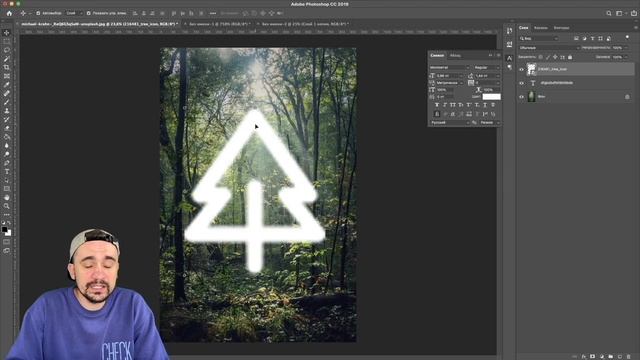
Task: Switch to the second document tab
Action: pyautogui.click(x=219, y=24)
